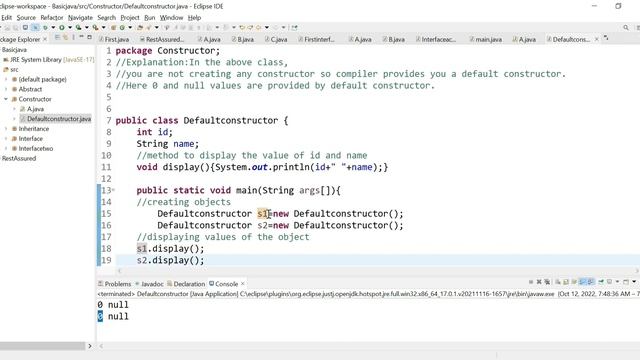
Task: Collapse the main method fold at line 13
Action: [x=113, y=190]
